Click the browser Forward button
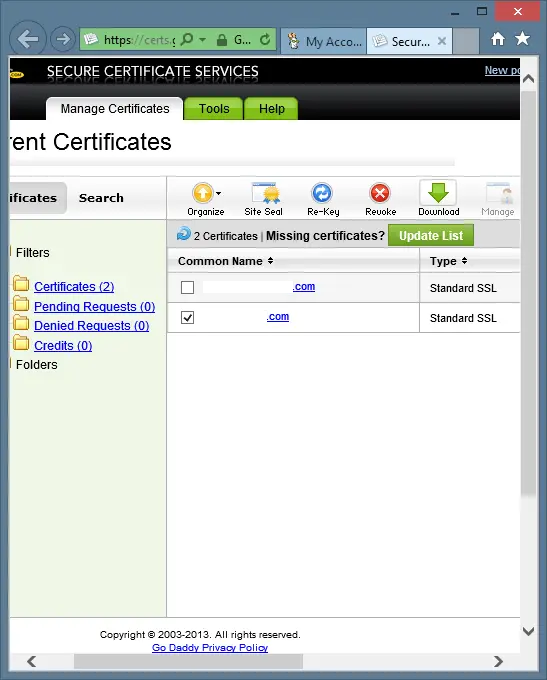 pyautogui.click(x=63, y=39)
